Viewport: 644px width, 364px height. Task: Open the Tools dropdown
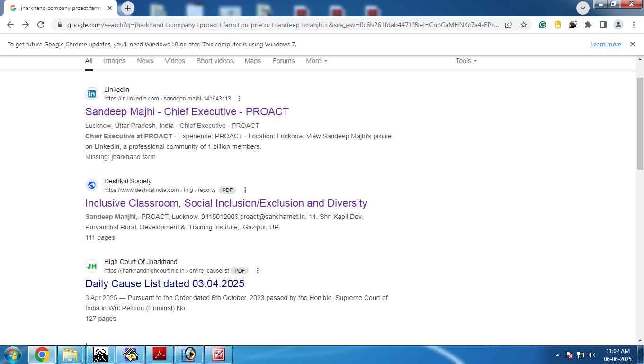click(466, 61)
